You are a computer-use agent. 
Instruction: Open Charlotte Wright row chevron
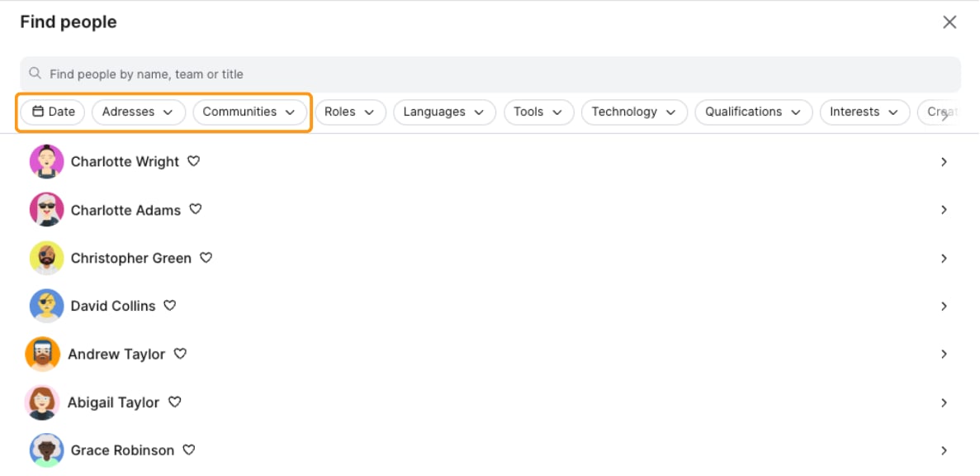(944, 162)
